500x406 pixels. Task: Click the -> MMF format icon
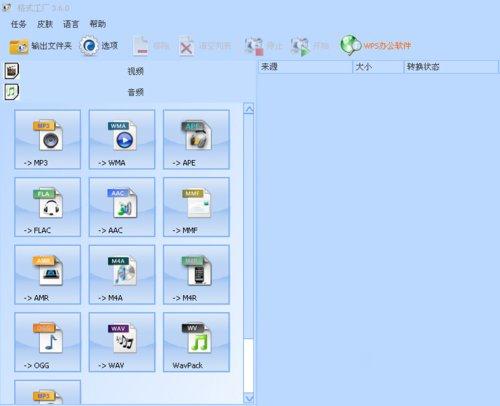(x=196, y=207)
